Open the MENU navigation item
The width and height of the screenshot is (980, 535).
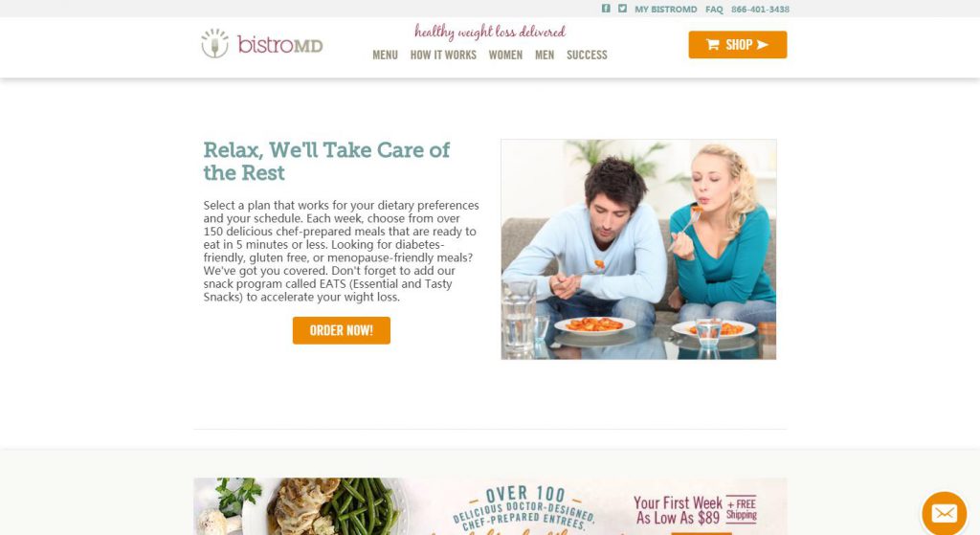coord(385,55)
